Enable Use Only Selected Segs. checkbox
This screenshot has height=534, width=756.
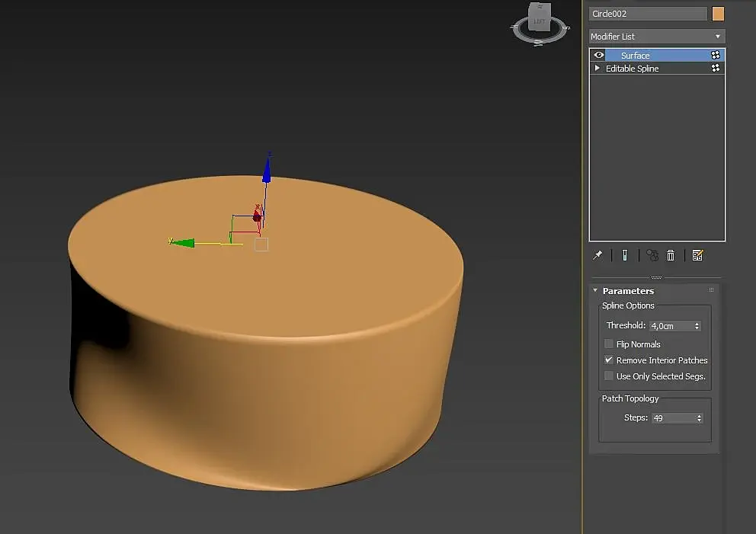(x=609, y=376)
